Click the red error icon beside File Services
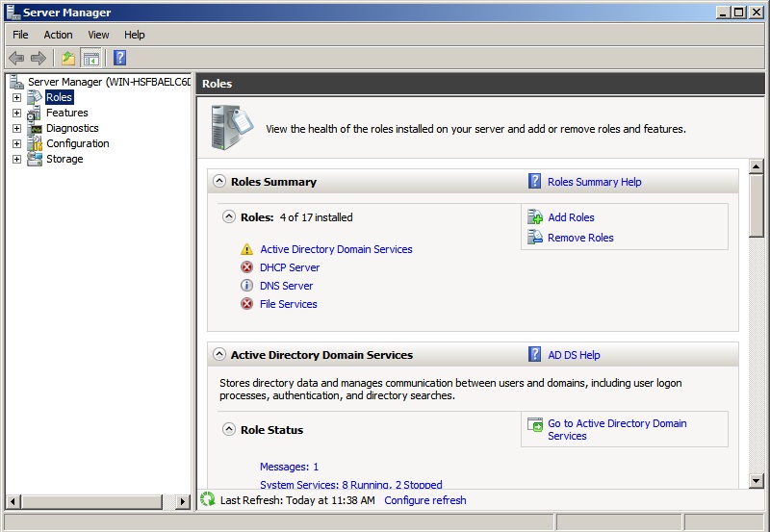Image resolution: width=770 pixels, height=532 pixels. pyautogui.click(x=246, y=304)
